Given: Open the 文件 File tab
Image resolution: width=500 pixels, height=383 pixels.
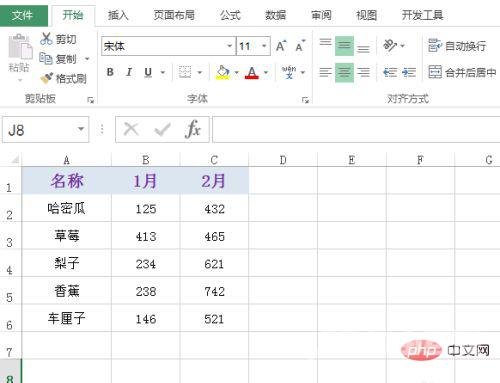Looking at the screenshot, I should pos(23,15).
